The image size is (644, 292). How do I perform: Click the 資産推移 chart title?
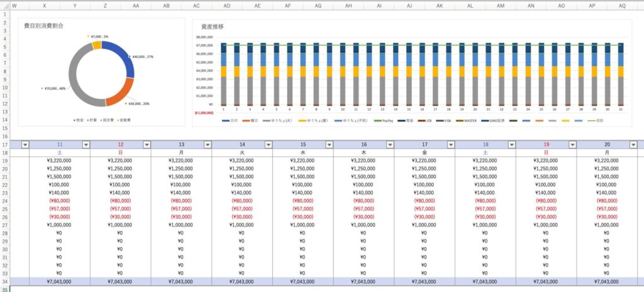tap(213, 27)
